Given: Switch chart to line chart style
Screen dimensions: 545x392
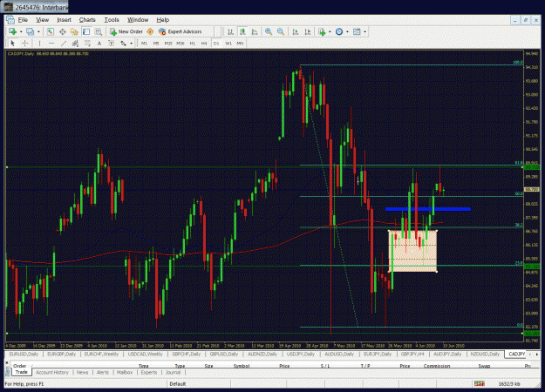Looking at the screenshot, I should (x=255, y=31).
